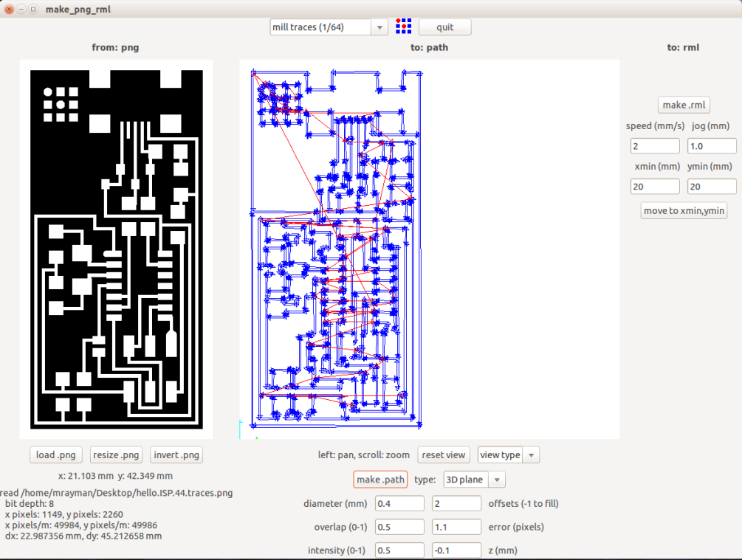Click the overlap (0-1) input field
Viewport: 742px width, 560px height.
point(400,527)
